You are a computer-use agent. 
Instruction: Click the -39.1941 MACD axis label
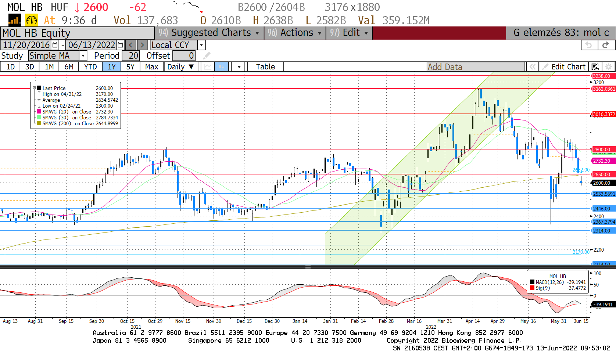pos(603,304)
